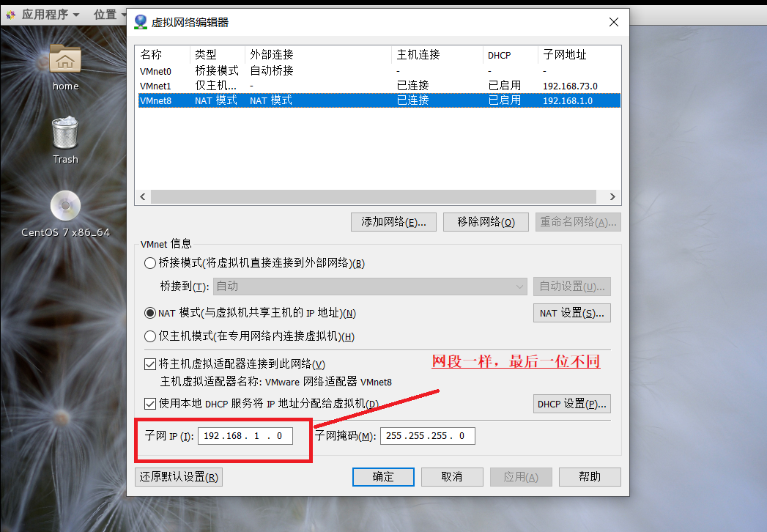Click the Applications menu foot icon
Viewport: 767px width, 532px height.
coord(11,15)
